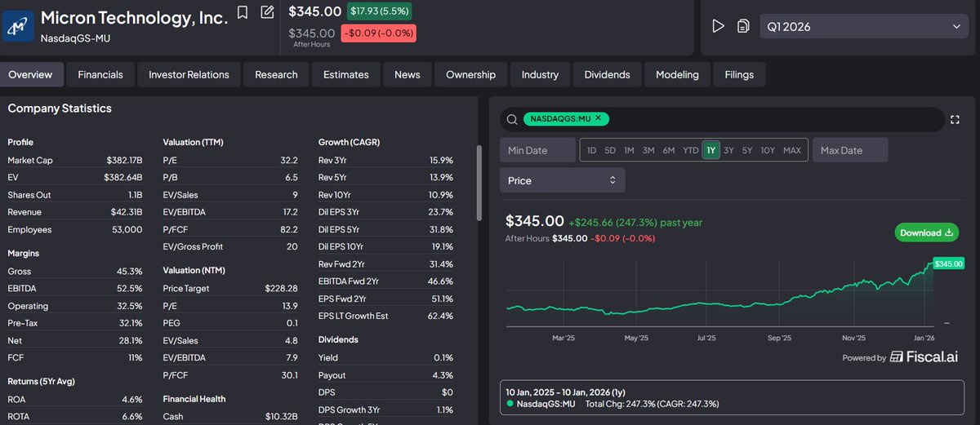Click the Gross margin 45.3% value

pyautogui.click(x=131, y=271)
